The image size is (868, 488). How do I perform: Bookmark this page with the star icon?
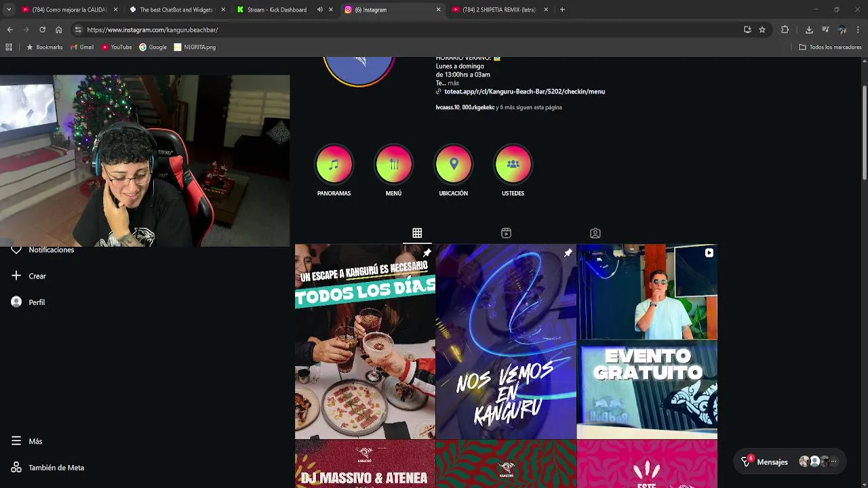click(x=762, y=30)
